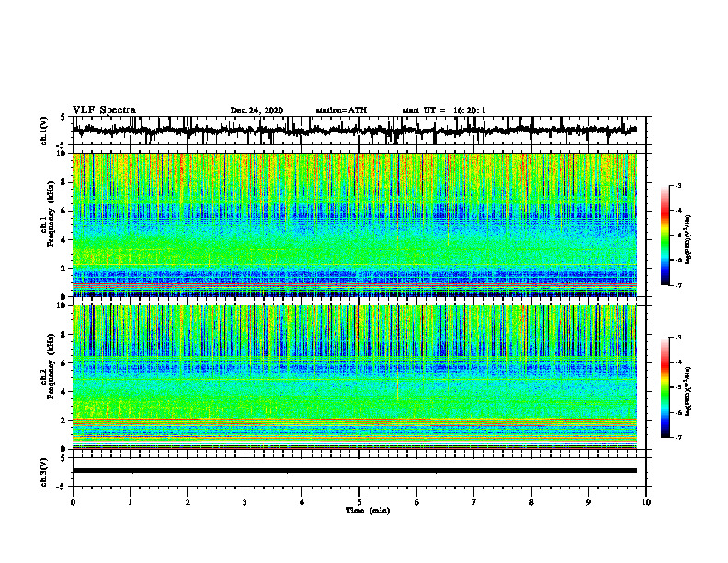Viewport: 728px width, 563px height.
Task: Click time-axis tick label '3'
Action: (x=245, y=502)
